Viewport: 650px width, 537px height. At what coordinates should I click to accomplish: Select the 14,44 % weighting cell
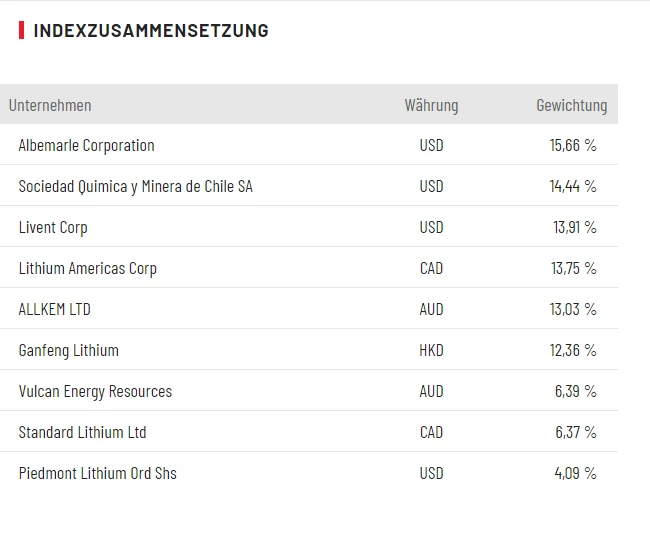pyautogui.click(x=573, y=186)
